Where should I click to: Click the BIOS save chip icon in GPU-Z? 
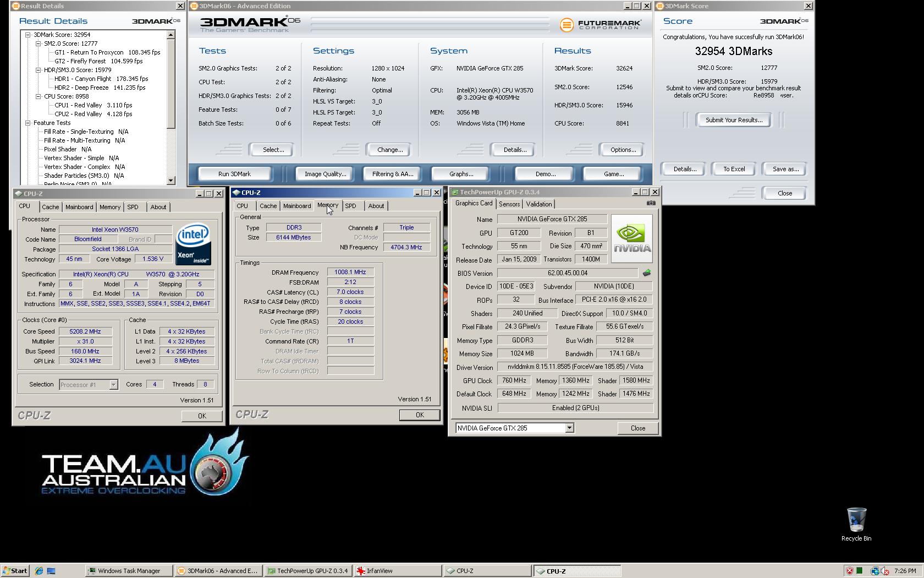647,273
